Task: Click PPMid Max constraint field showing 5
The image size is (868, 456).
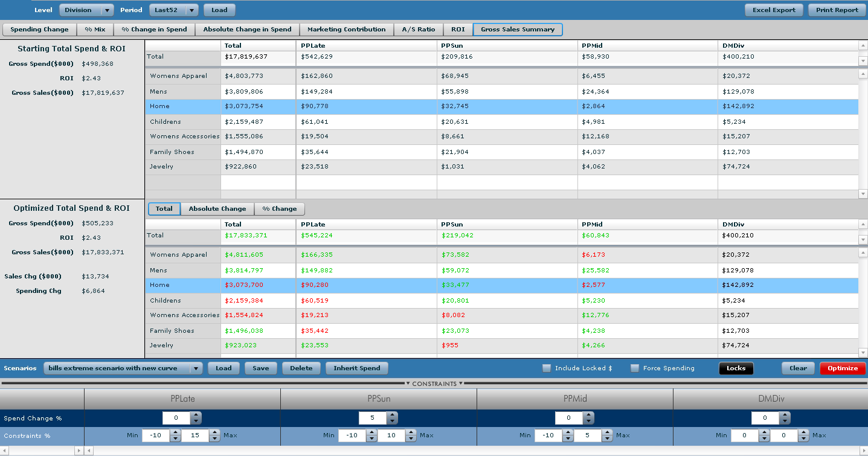Action: (588, 435)
